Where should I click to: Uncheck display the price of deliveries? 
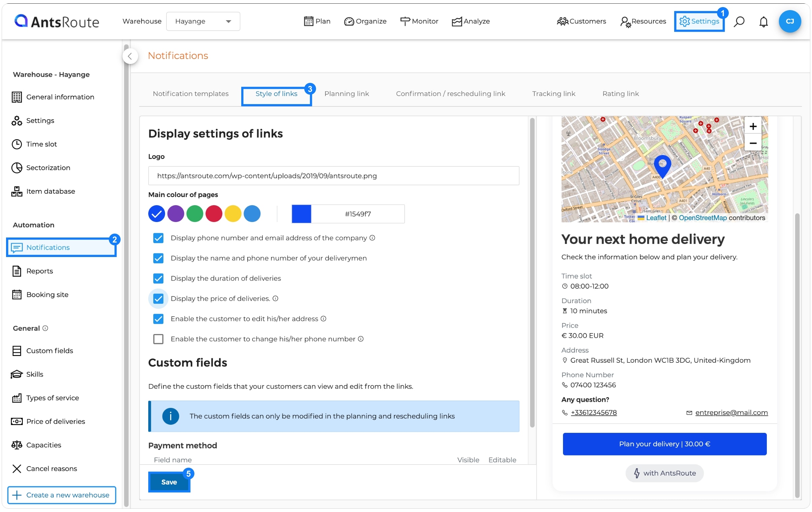click(158, 299)
